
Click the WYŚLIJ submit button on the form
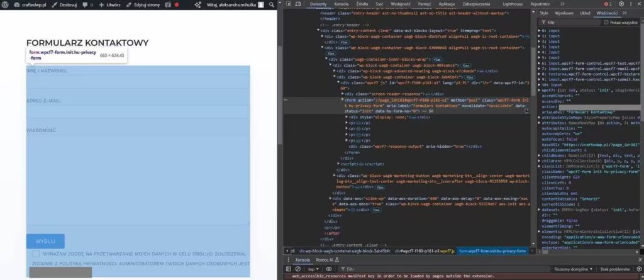(45, 242)
